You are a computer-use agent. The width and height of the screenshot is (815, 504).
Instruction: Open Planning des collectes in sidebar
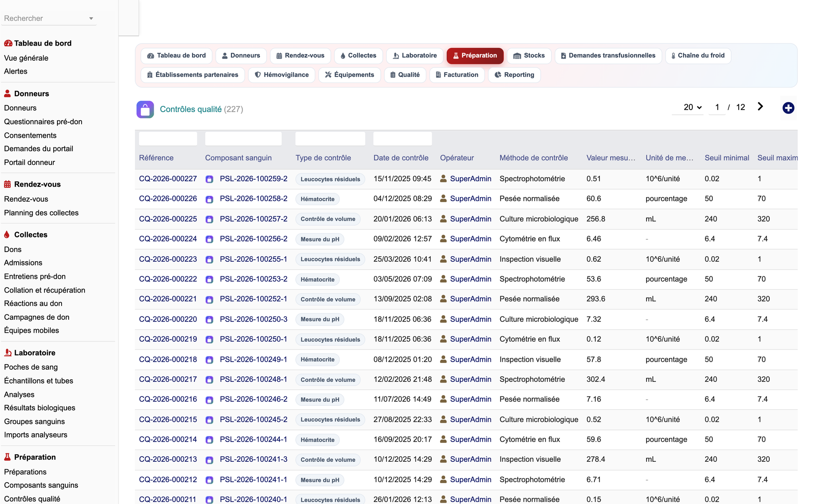41,213
